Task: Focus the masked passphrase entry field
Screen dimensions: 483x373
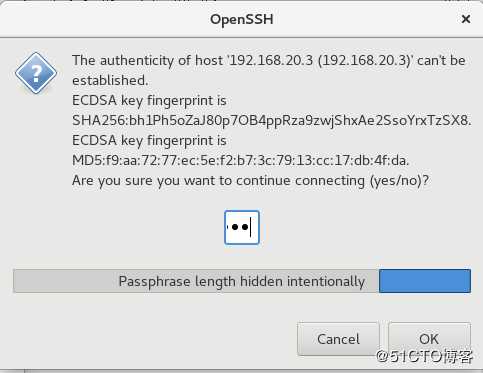Action: click(x=242, y=227)
